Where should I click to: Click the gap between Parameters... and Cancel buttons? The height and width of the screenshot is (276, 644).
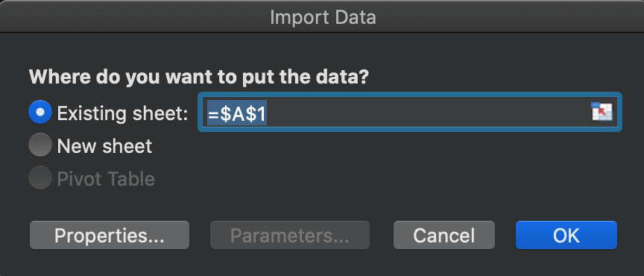[x=382, y=235]
